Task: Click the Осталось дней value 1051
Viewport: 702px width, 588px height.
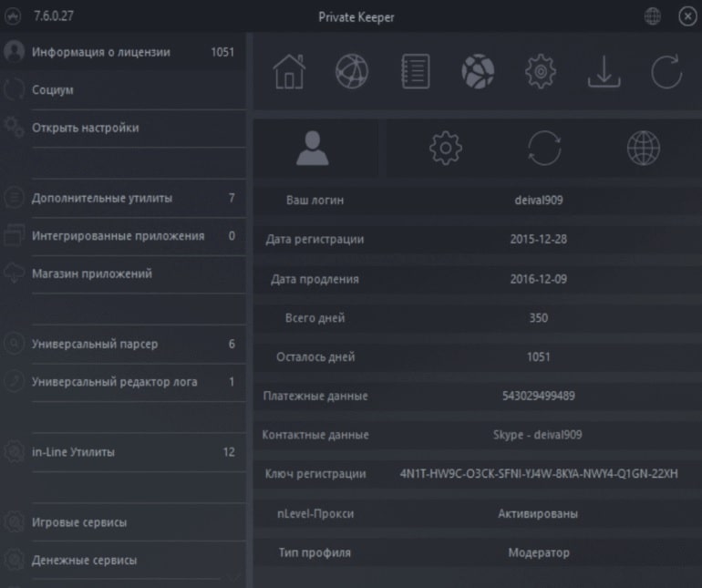Action: [539, 357]
